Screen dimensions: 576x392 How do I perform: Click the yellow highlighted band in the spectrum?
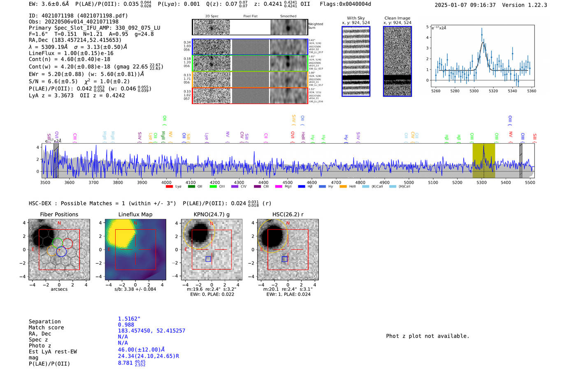point(484,160)
